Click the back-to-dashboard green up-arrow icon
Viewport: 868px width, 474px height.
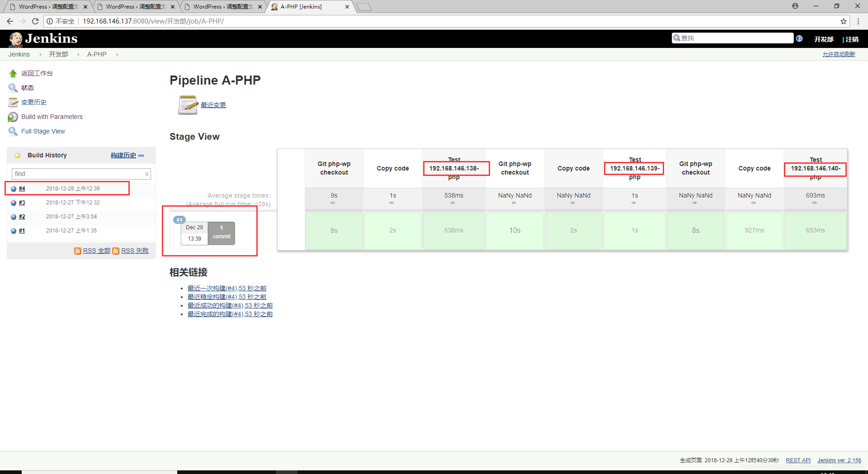coord(13,73)
